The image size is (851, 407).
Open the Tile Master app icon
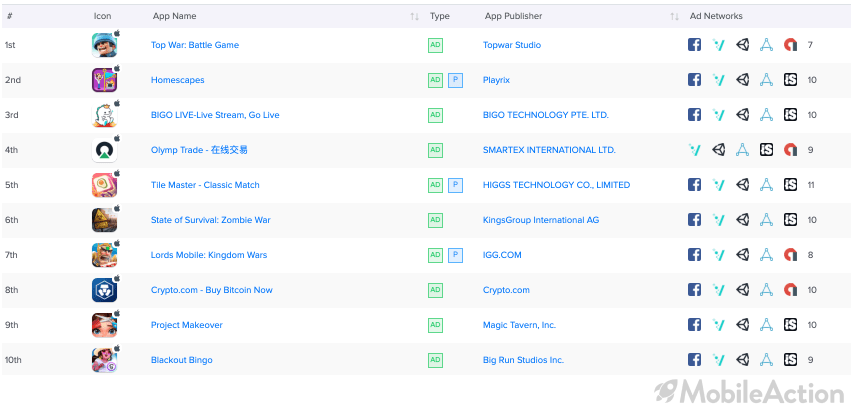point(104,185)
